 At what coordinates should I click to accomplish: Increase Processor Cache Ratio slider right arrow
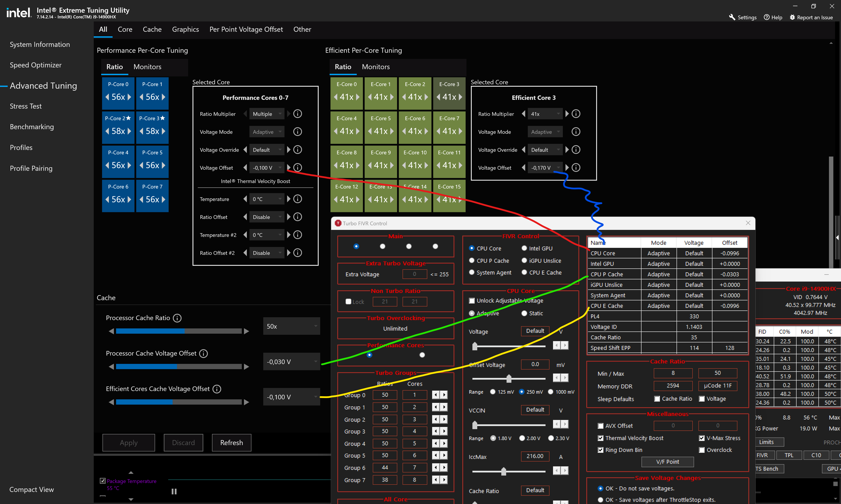pos(247,331)
